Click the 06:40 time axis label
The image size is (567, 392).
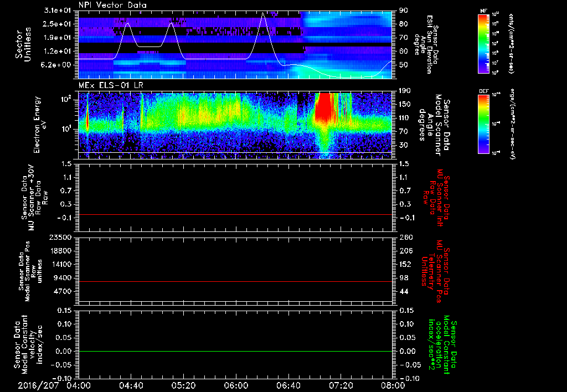coord(288,385)
